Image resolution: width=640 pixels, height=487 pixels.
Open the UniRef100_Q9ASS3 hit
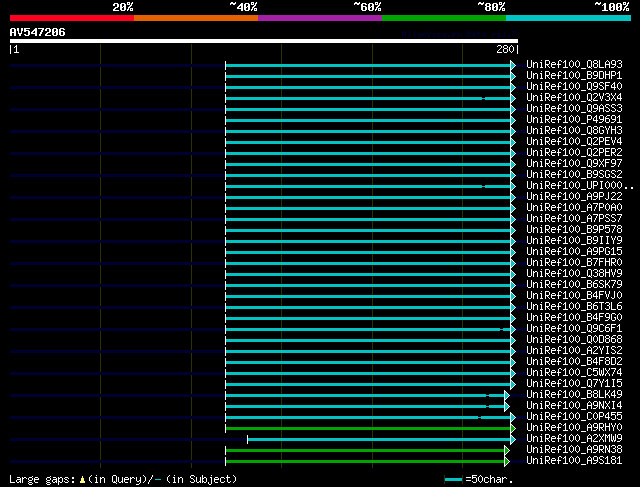pyautogui.click(x=574, y=109)
